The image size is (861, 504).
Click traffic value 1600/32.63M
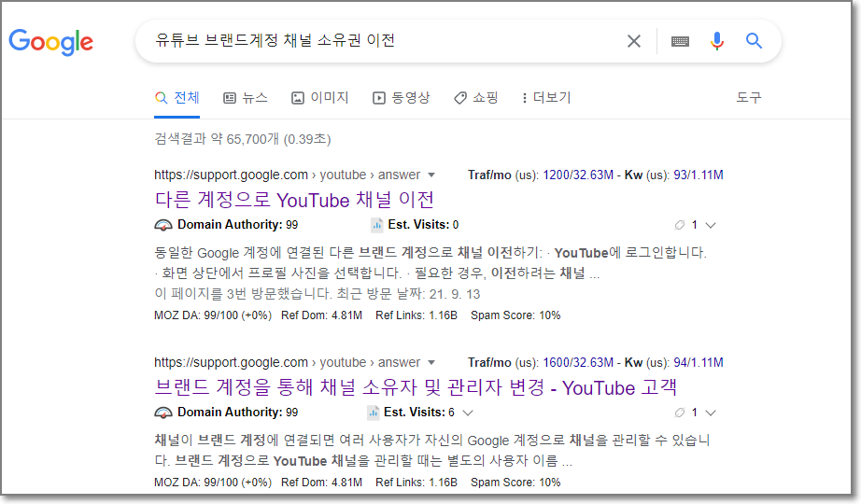(578, 363)
